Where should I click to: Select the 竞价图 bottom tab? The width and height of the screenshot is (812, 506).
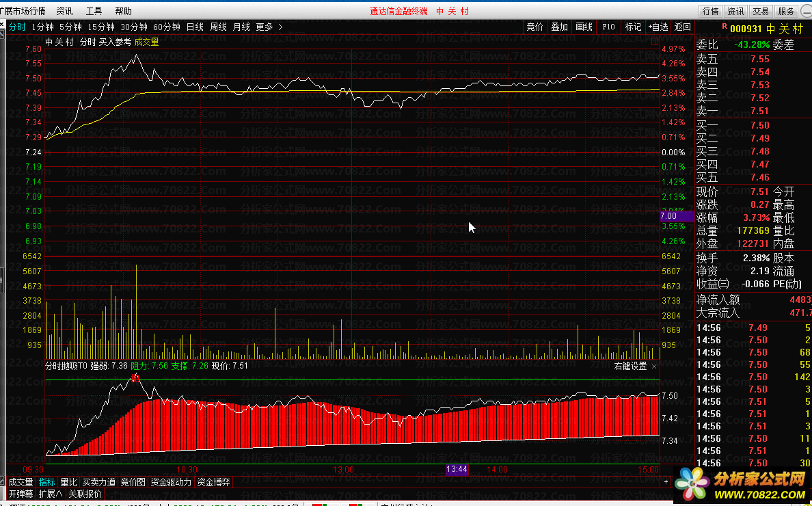[x=133, y=482]
